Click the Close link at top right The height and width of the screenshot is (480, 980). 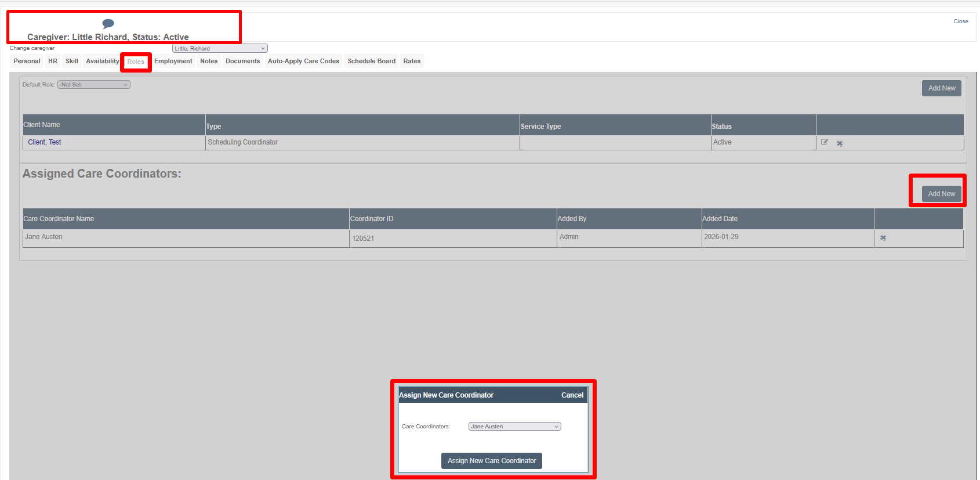pos(961,21)
